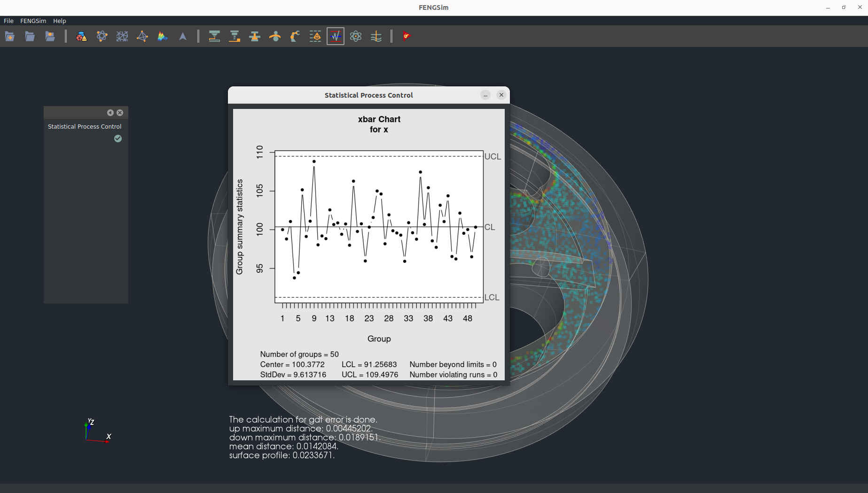Click the person measurement arc icon
Screen dimensions: 868x493
(275, 37)
